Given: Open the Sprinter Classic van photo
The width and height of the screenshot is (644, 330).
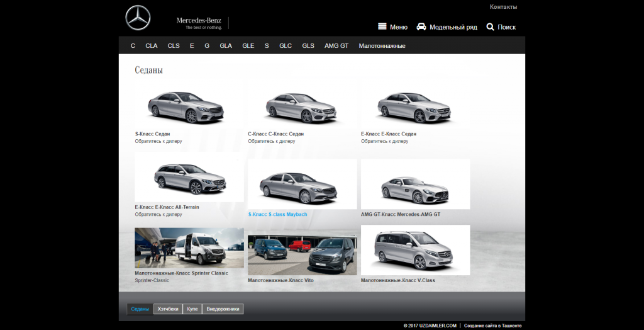Looking at the screenshot, I should [189, 248].
